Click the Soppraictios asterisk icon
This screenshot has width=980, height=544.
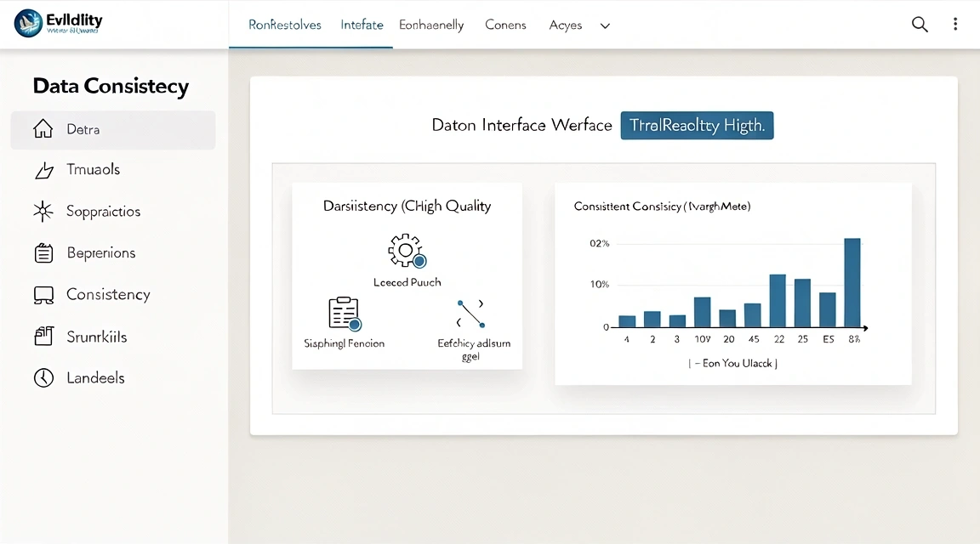[x=43, y=211]
